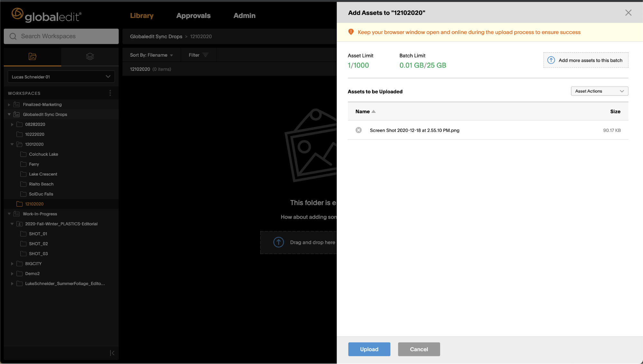Select the Lake Crescent folder
643x364 pixels.
click(43, 174)
